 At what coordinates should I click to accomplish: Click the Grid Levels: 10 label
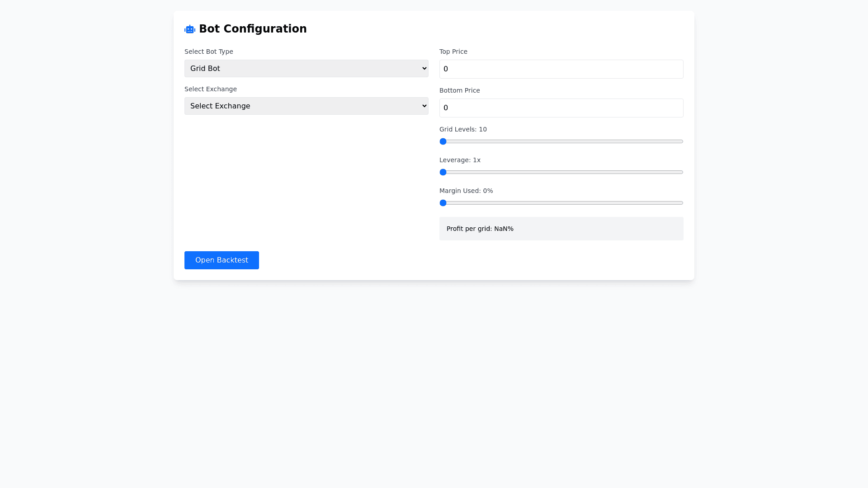tap(463, 129)
